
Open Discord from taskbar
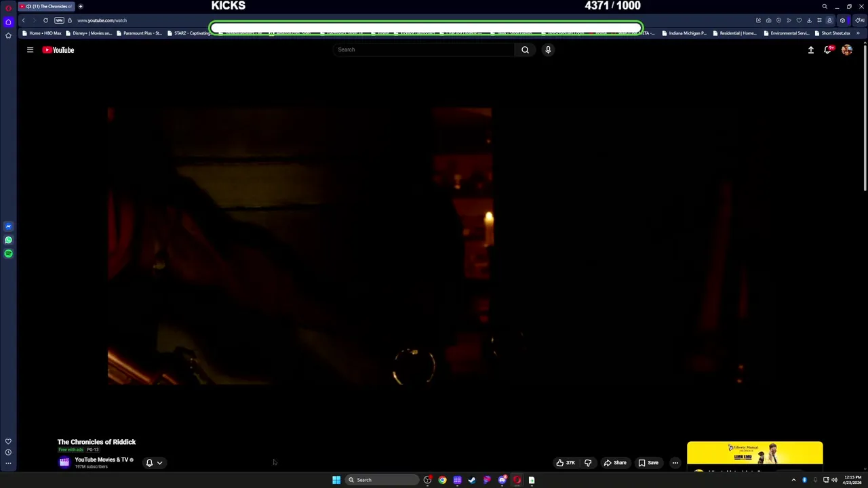pos(502,480)
